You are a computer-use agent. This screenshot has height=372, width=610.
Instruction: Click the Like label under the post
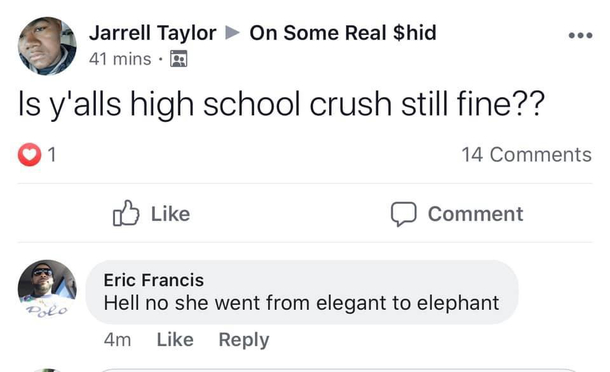pyautogui.click(x=170, y=214)
